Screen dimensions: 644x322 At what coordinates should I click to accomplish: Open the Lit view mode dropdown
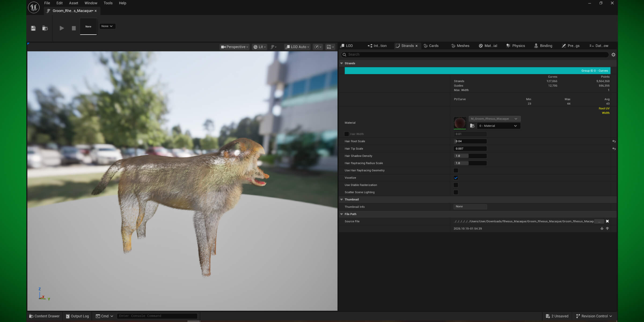259,47
